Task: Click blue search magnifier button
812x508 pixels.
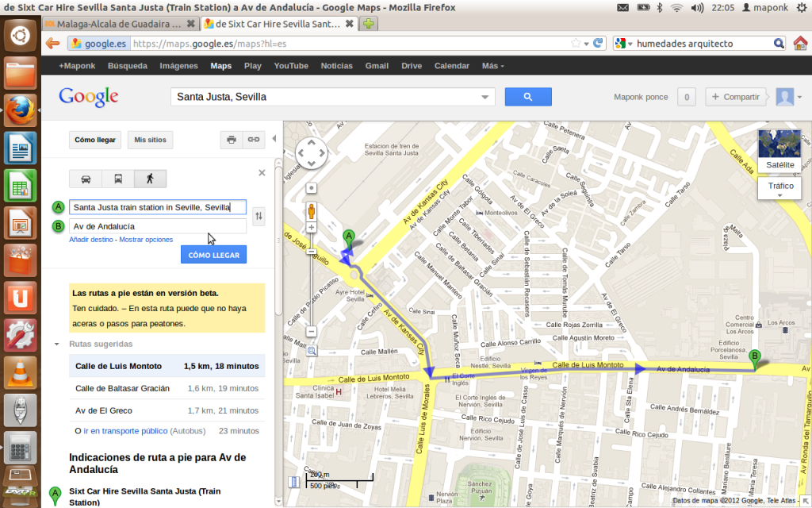Action: 528,97
